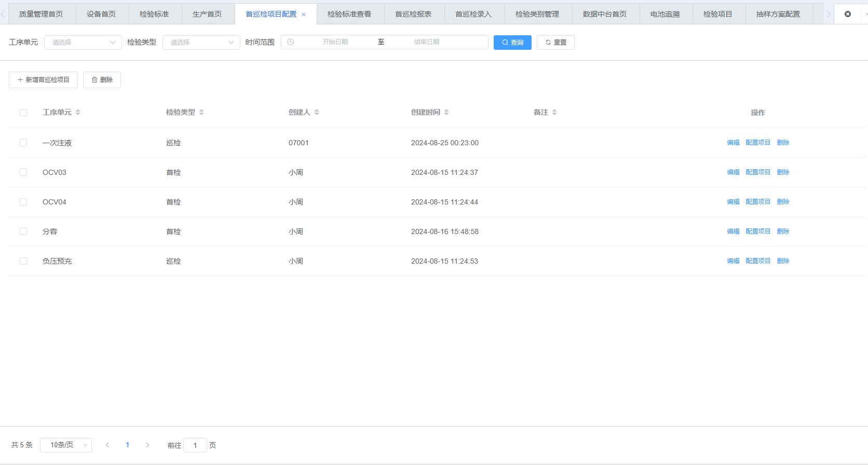The width and height of the screenshot is (868, 466).
Task: Check the 分容 row checkbox
Action: click(x=23, y=231)
